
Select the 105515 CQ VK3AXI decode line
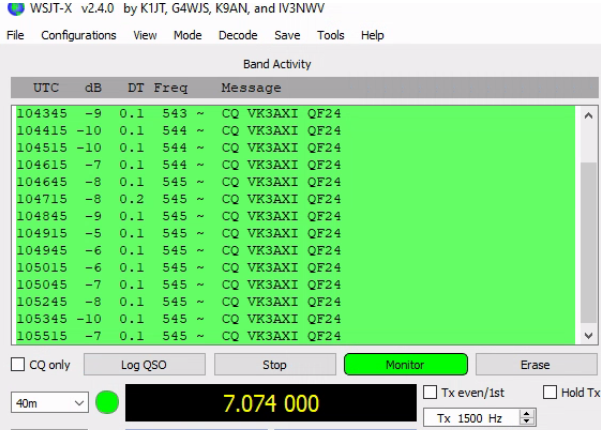(x=180, y=335)
